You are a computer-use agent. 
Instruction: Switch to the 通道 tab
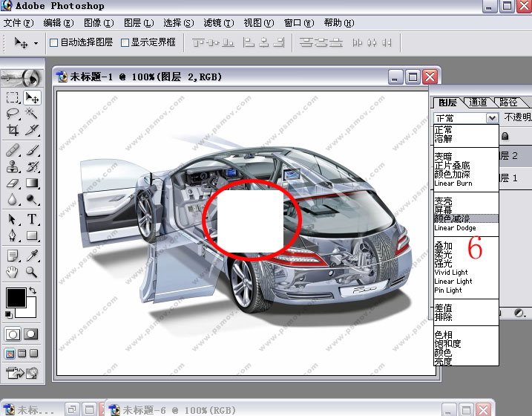(478, 103)
